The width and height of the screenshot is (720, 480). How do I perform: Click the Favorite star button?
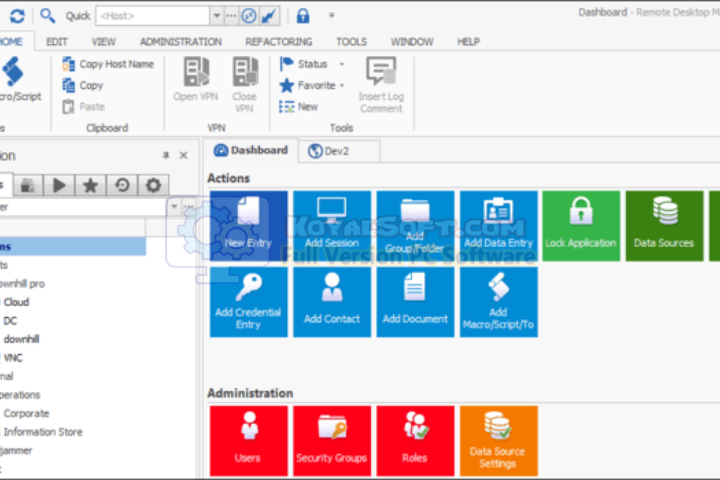(x=308, y=85)
